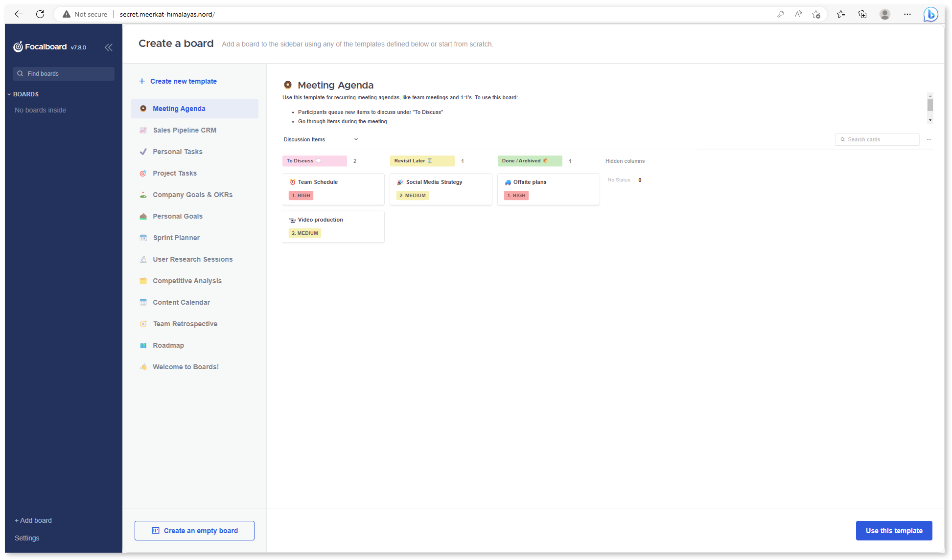Screen dimensions: 952x560
Task: Click the Bing sidebar icon
Action: pyautogui.click(x=930, y=14)
